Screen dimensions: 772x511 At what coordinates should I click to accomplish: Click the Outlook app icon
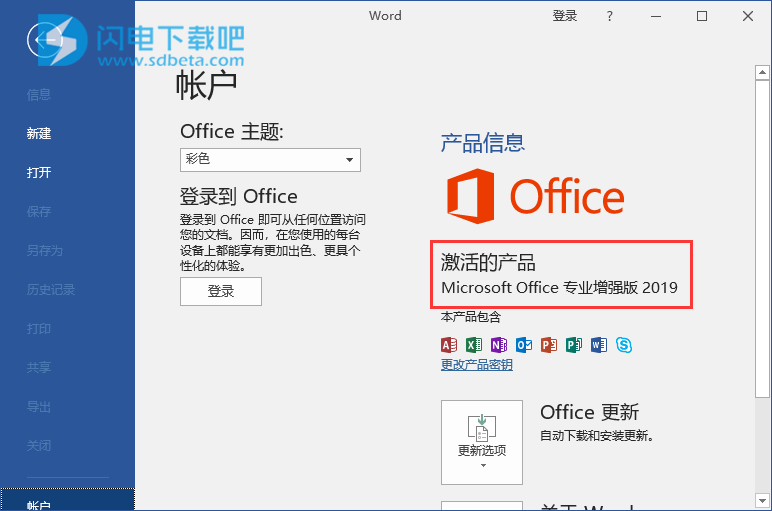(524, 345)
